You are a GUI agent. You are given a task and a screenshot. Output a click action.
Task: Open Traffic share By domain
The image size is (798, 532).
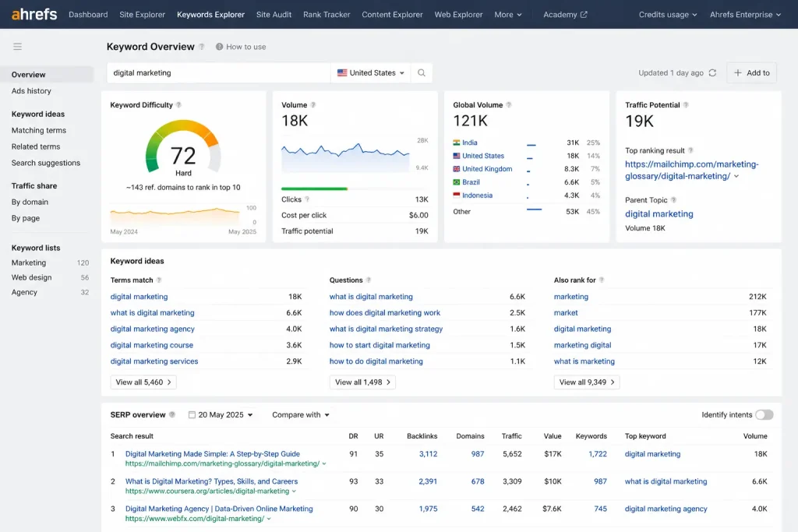pyautogui.click(x=30, y=202)
